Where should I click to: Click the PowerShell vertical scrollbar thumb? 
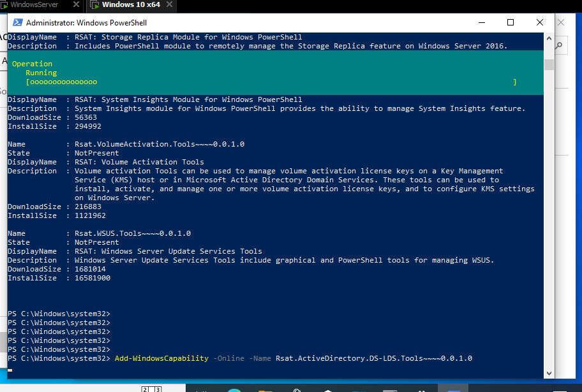(549, 64)
